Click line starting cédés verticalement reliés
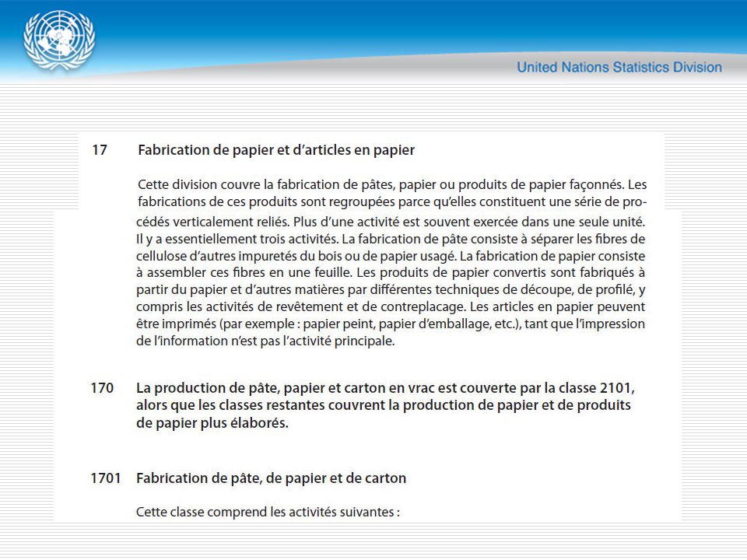Screen dimensions: 747x560 coord(391,222)
